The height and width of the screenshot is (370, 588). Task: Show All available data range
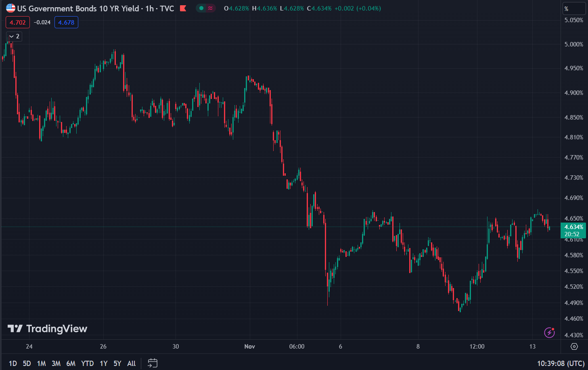[x=131, y=364]
